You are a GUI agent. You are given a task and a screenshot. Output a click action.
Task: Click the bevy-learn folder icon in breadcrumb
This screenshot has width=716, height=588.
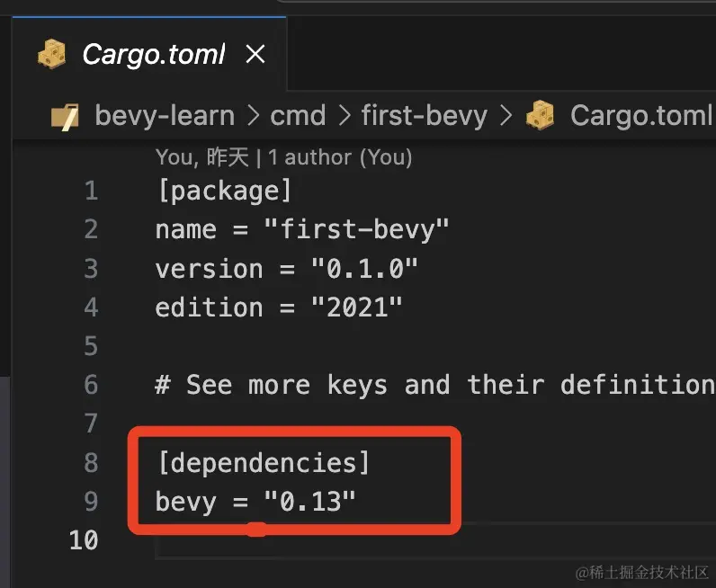65,116
